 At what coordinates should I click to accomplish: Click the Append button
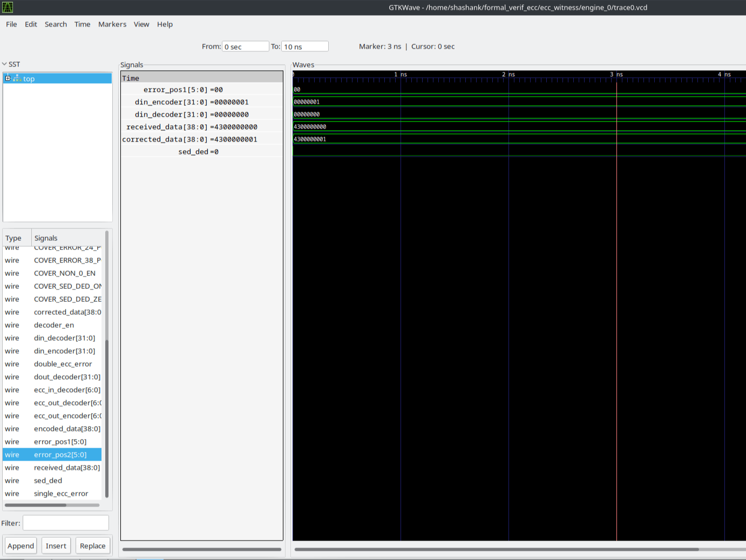pos(21,545)
